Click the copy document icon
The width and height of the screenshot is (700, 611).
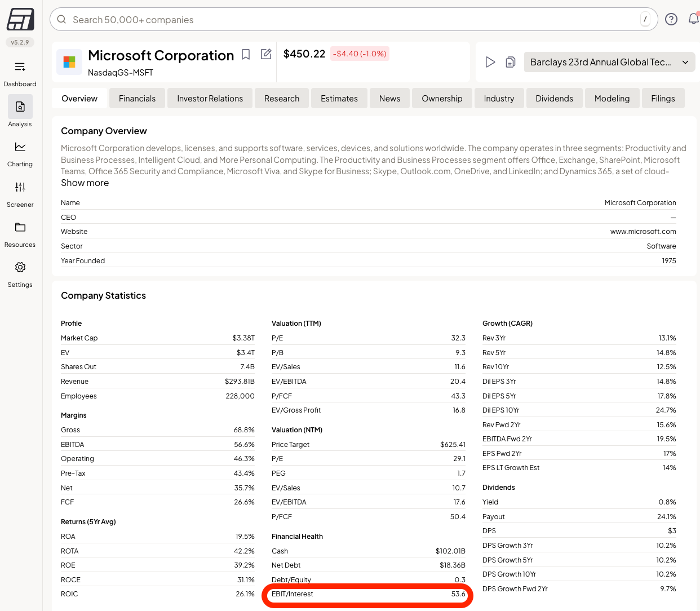(x=511, y=62)
